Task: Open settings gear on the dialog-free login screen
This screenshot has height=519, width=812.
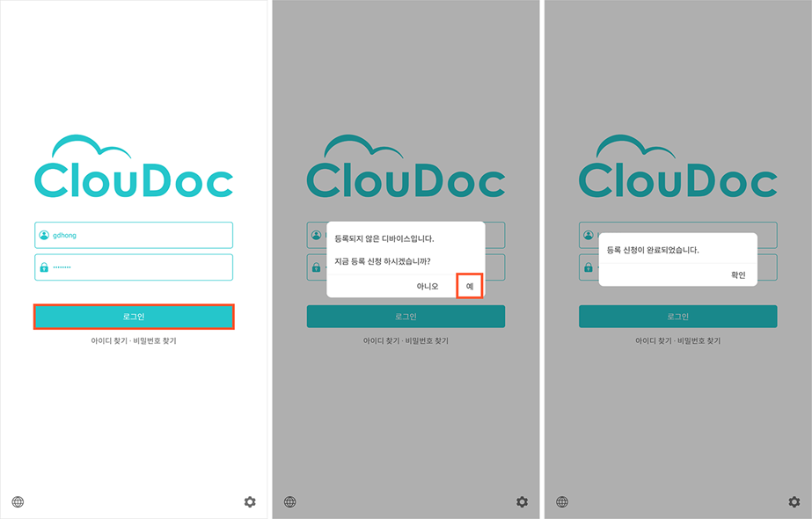Action: pos(250,502)
